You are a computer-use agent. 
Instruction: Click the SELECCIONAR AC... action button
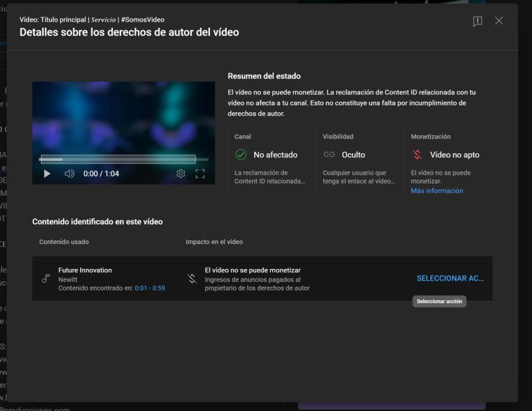[x=450, y=279]
